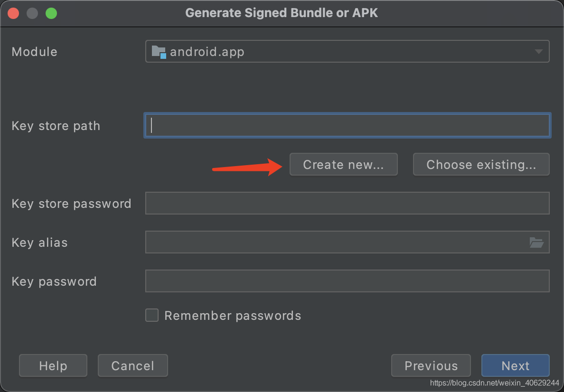Focus the Key store password field
The image size is (564, 392).
347,203
